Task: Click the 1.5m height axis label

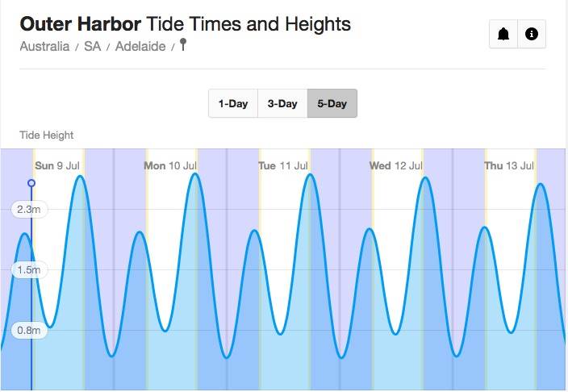Action: tap(28, 270)
